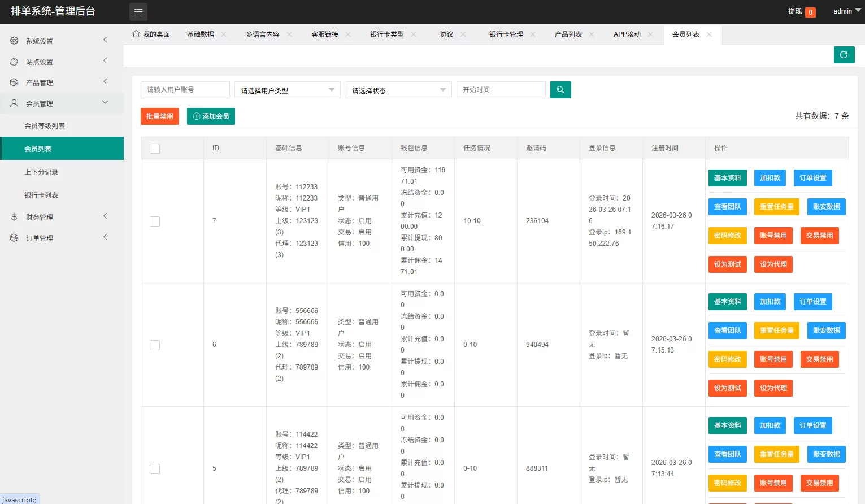The height and width of the screenshot is (504, 865).
Task: Click the finance management dollar icon
Action: coord(14,217)
